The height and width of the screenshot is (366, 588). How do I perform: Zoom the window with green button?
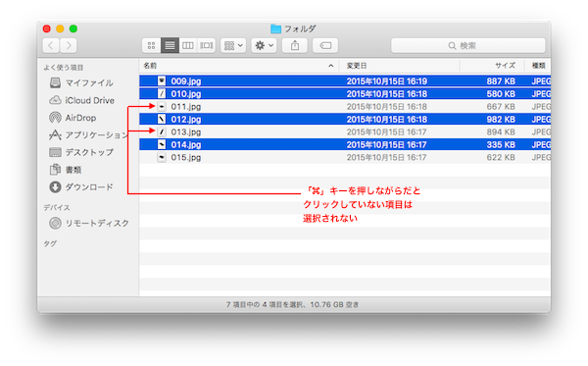tap(73, 28)
